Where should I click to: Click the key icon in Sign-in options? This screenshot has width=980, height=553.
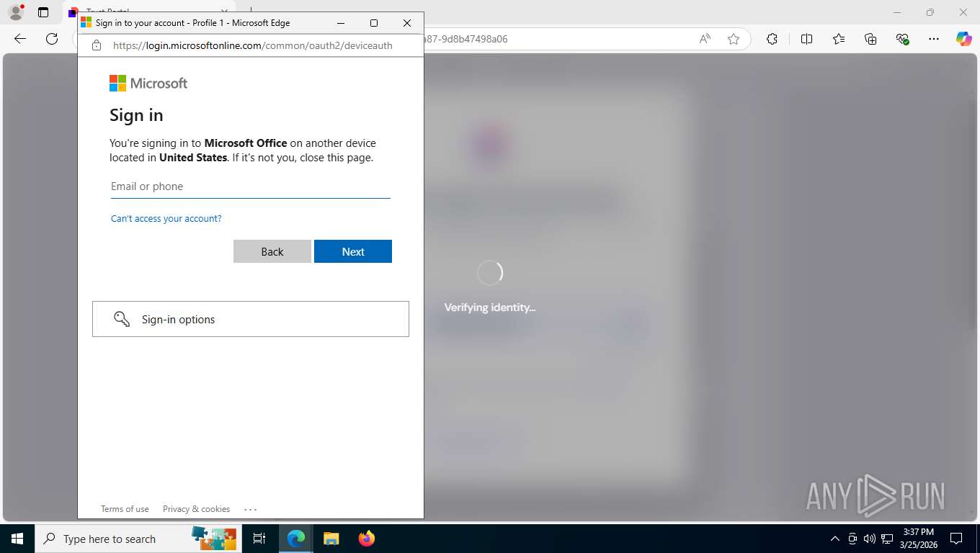click(x=122, y=319)
